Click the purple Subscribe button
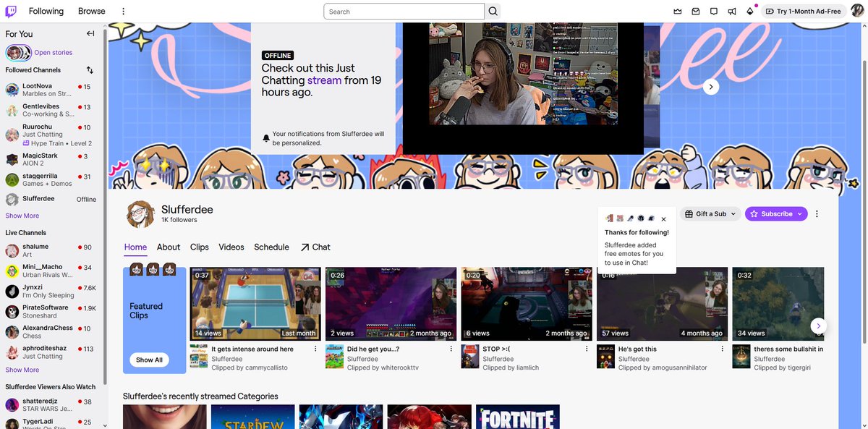 pyautogui.click(x=776, y=214)
